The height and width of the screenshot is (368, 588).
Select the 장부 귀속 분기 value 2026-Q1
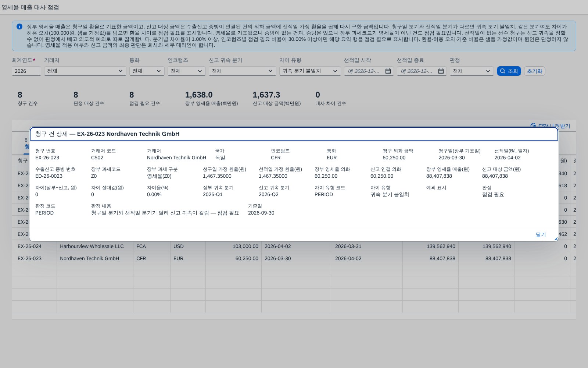213,194
